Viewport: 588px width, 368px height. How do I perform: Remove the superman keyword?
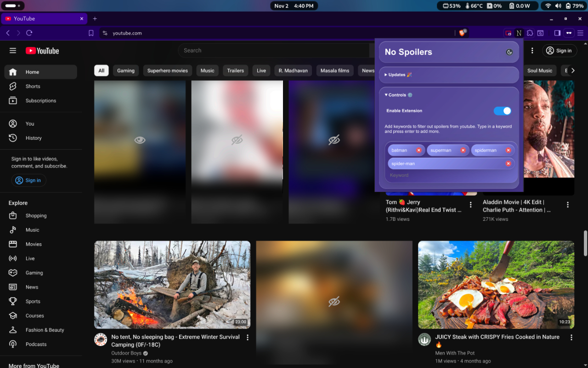(x=463, y=150)
